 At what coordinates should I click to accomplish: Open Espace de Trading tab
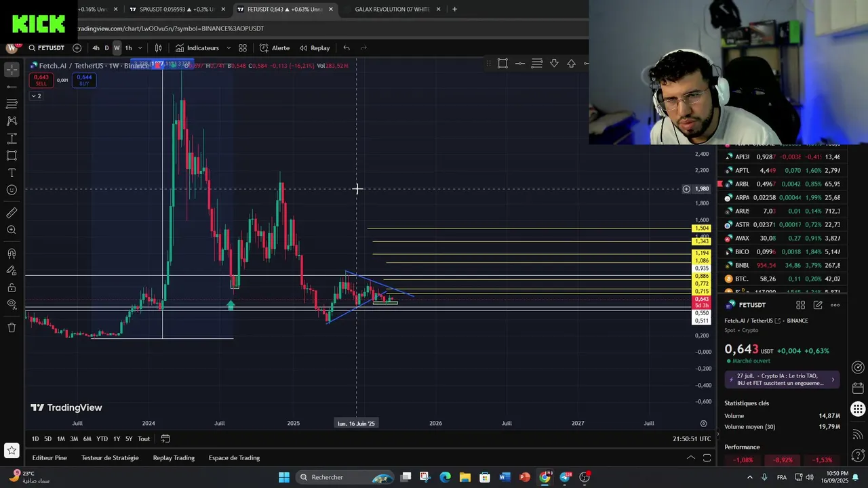point(234,458)
